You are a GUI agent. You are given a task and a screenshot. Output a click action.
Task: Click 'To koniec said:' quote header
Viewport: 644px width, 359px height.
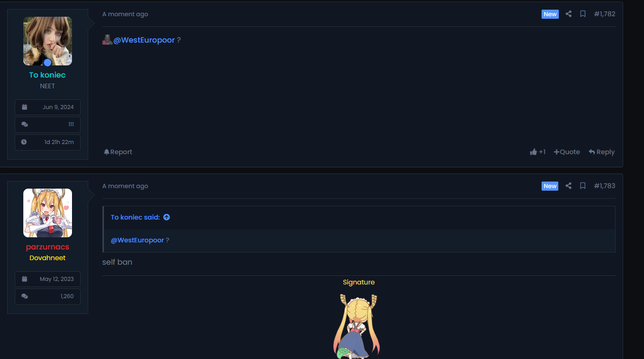point(135,217)
